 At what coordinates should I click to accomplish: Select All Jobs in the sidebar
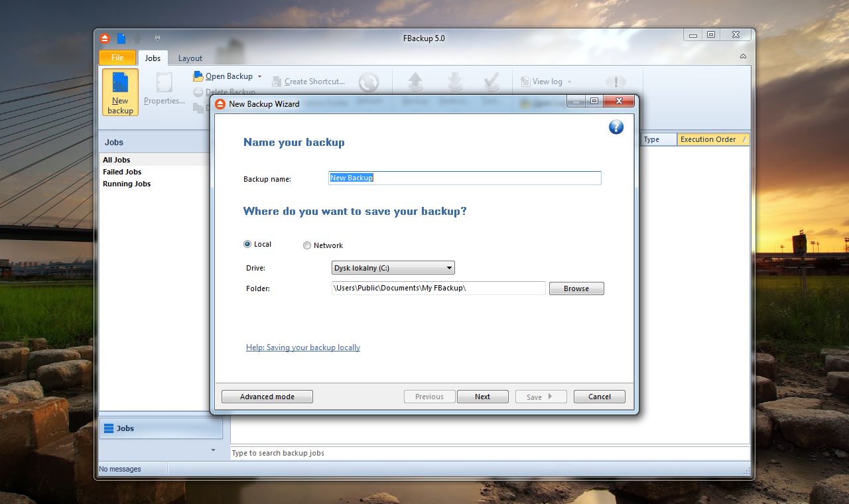click(x=154, y=160)
